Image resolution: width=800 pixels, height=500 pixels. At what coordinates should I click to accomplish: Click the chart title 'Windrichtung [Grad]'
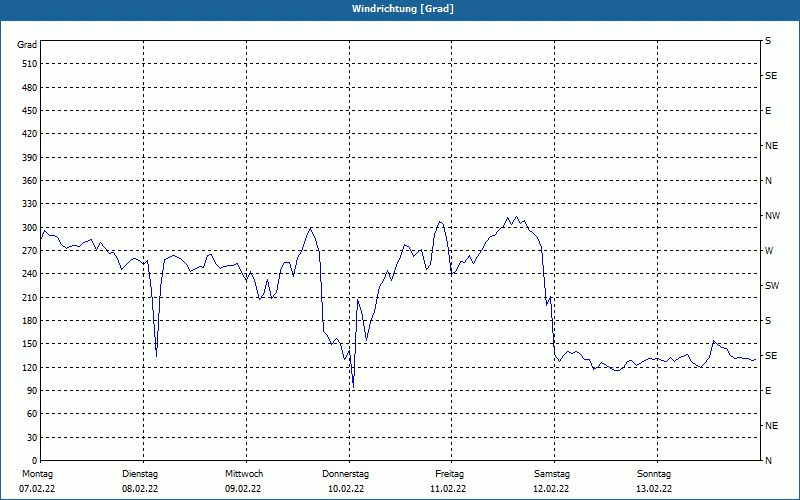click(403, 9)
